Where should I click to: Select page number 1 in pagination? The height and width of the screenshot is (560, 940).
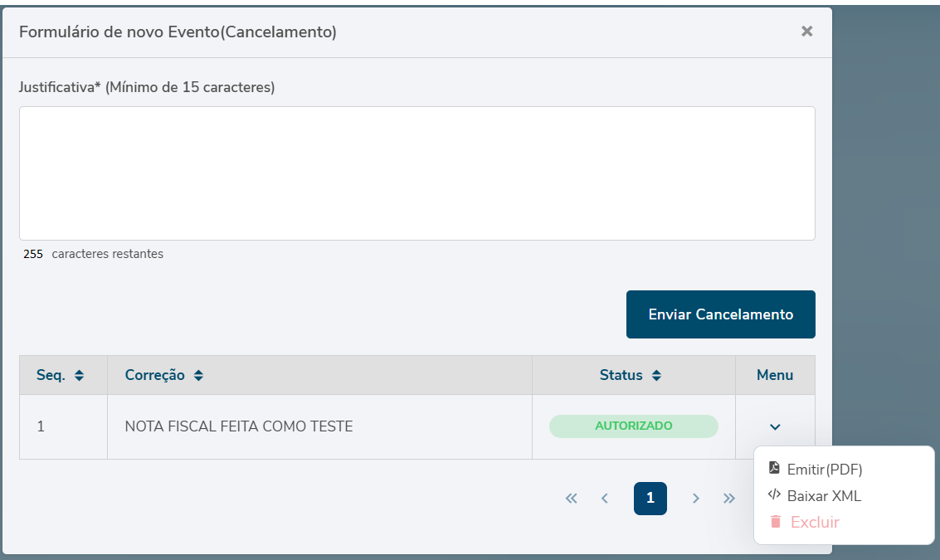pos(650,499)
